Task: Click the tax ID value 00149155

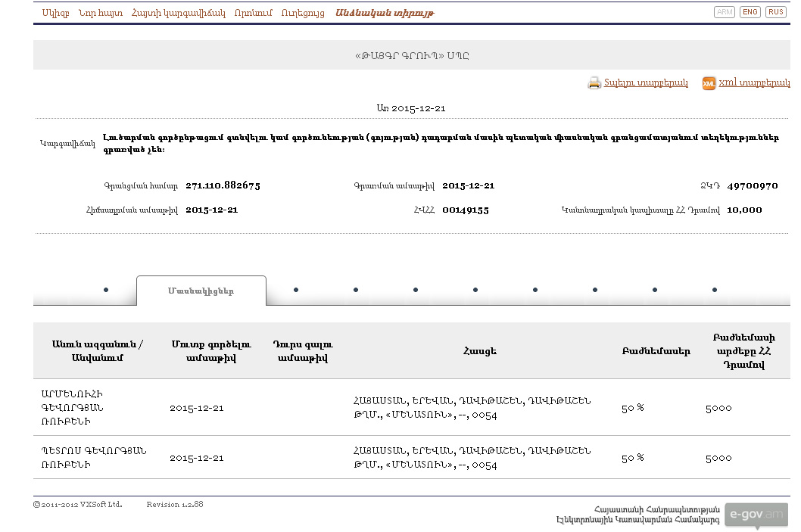Action: click(x=466, y=210)
